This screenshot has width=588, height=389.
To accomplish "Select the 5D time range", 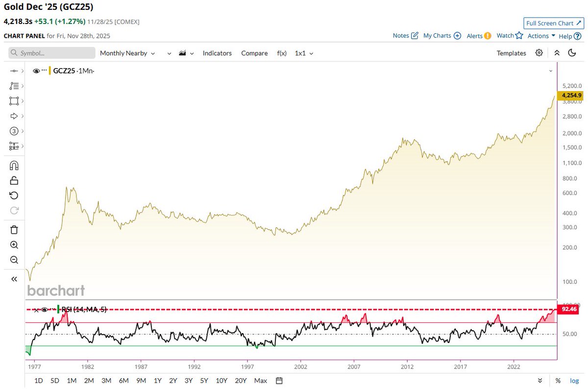I will pyautogui.click(x=55, y=381).
